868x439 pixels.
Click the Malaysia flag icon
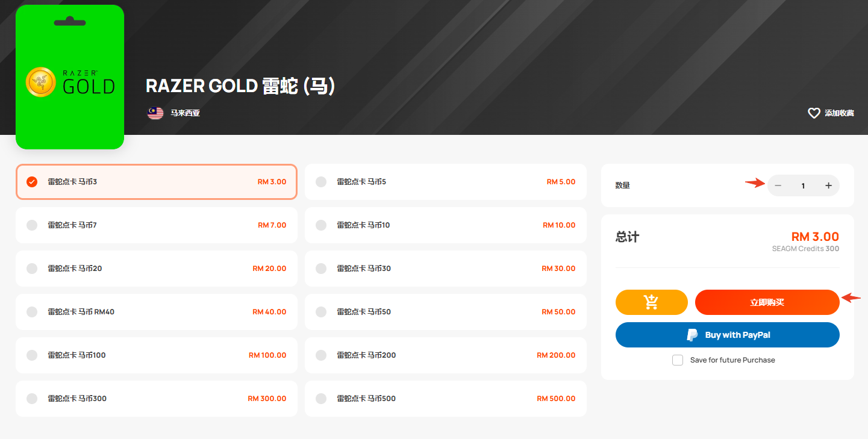(x=155, y=113)
